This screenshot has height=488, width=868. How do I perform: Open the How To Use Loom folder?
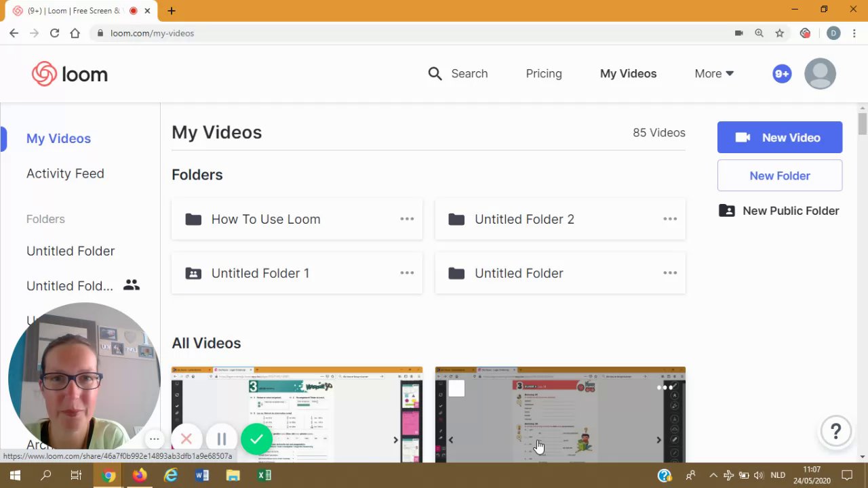[x=297, y=219]
